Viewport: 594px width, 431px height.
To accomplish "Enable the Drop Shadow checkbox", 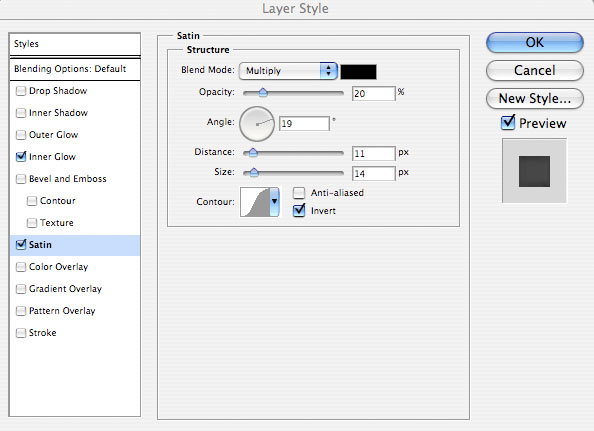I will pos(21,91).
